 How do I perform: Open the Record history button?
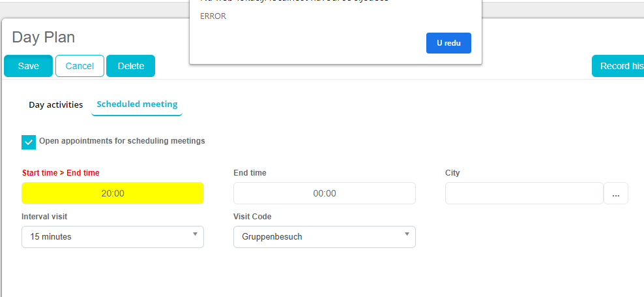(x=618, y=66)
